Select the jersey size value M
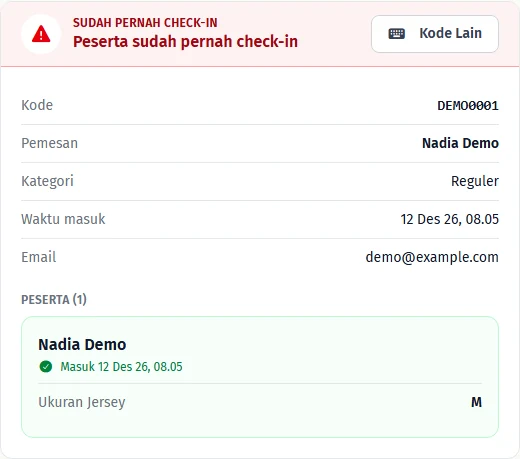This screenshot has width=520, height=459. (476, 402)
